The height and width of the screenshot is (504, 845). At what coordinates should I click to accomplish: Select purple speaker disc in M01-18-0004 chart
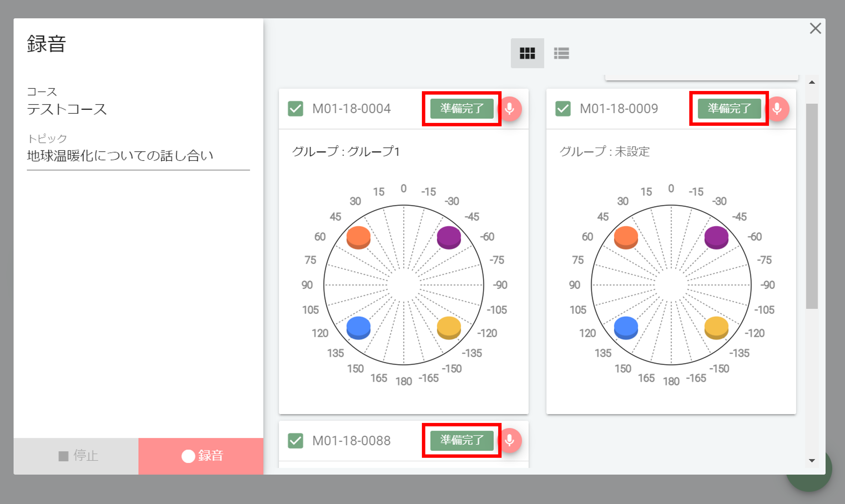click(449, 237)
